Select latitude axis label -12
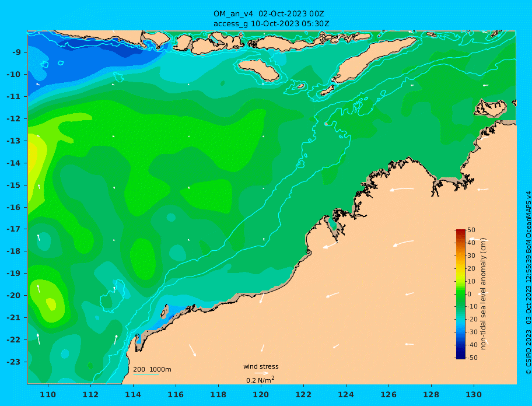Screen dimensions: 532x406 tap(13, 119)
